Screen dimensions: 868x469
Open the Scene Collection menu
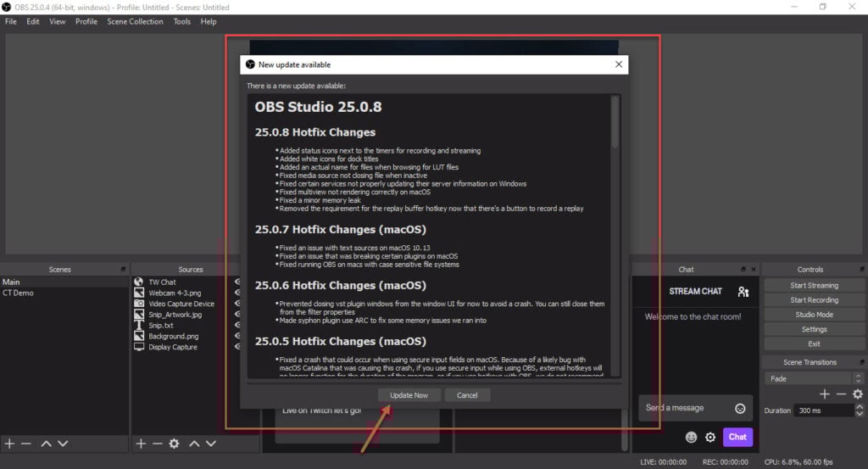135,21
